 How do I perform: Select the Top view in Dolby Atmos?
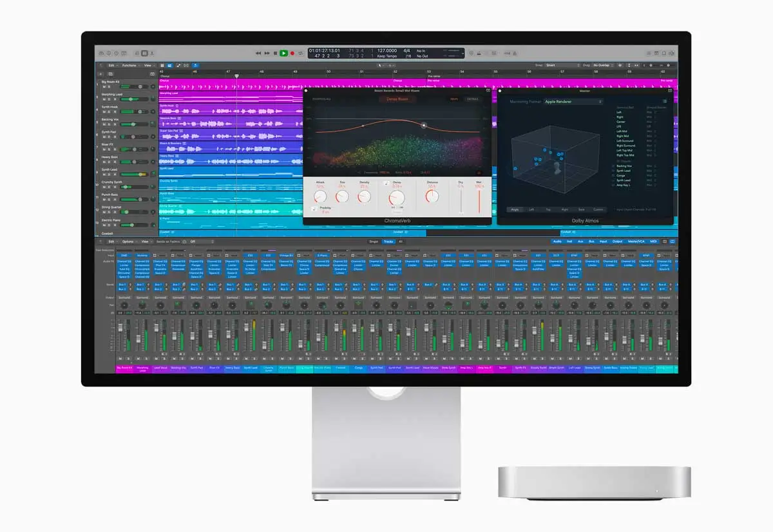548,209
